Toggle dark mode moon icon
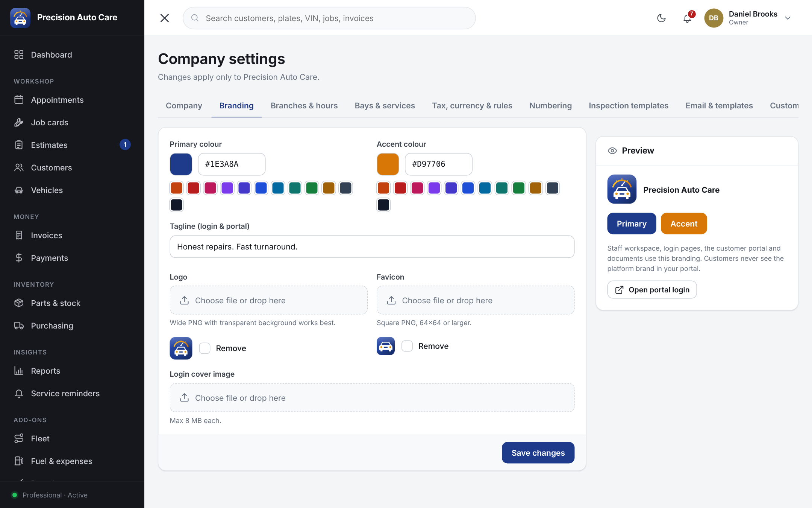 661,18
